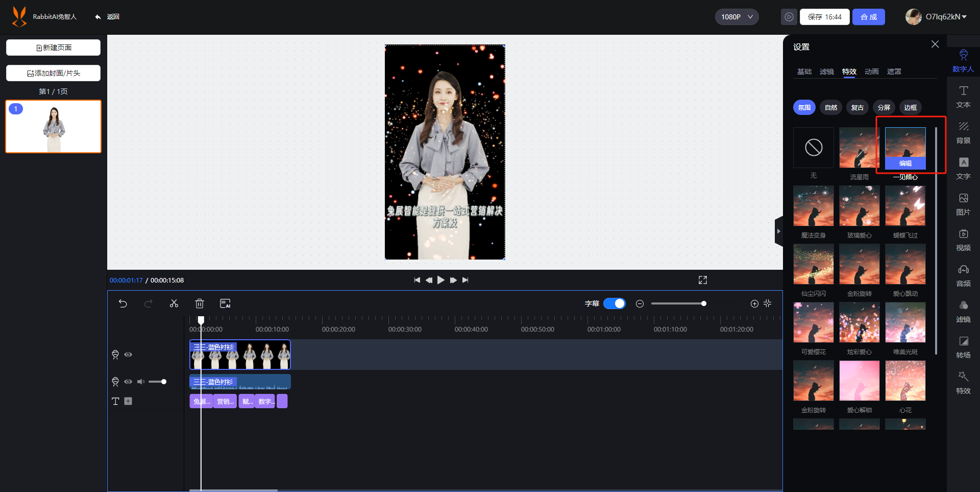Switch to the 动画 settings tab
The height and width of the screenshot is (492, 980).
pos(872,72)
